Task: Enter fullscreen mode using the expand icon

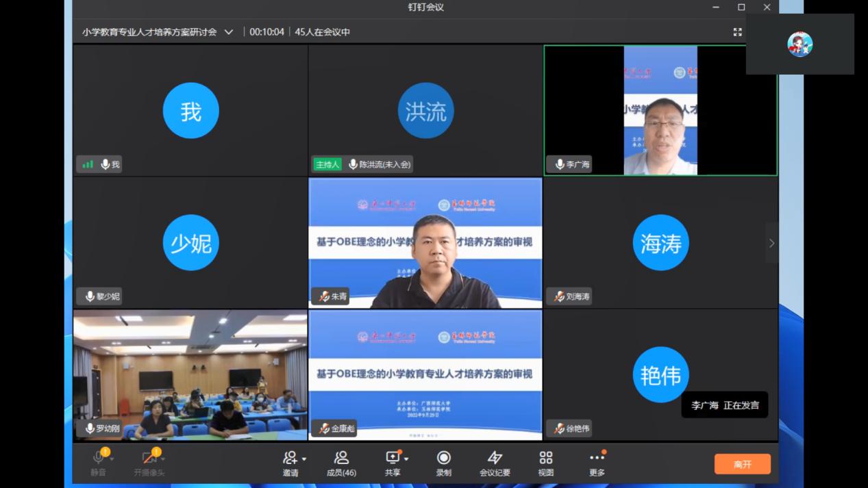Action: pos(737,32)
